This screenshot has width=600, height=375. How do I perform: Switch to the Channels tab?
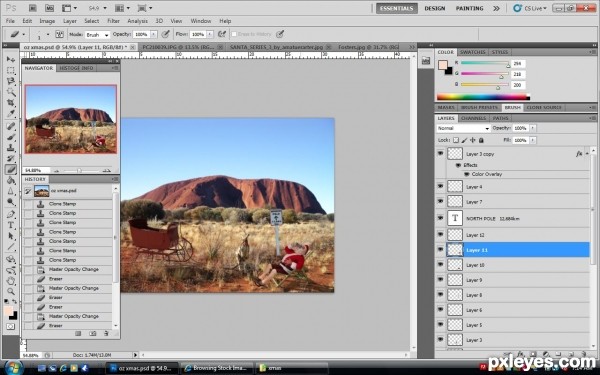tap(473, 118)
